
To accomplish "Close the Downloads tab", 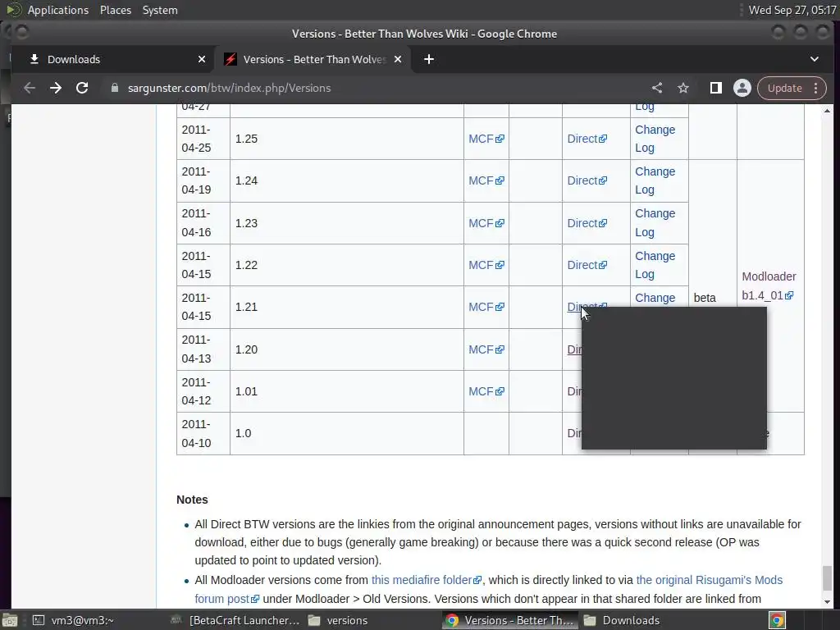I will tap(202, 59).
